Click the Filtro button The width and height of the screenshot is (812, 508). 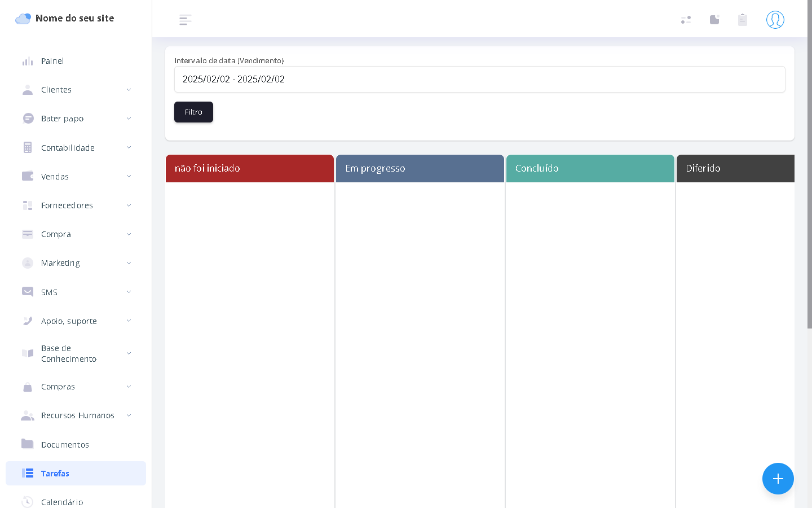pyautogui.click(x=193, y=112)
